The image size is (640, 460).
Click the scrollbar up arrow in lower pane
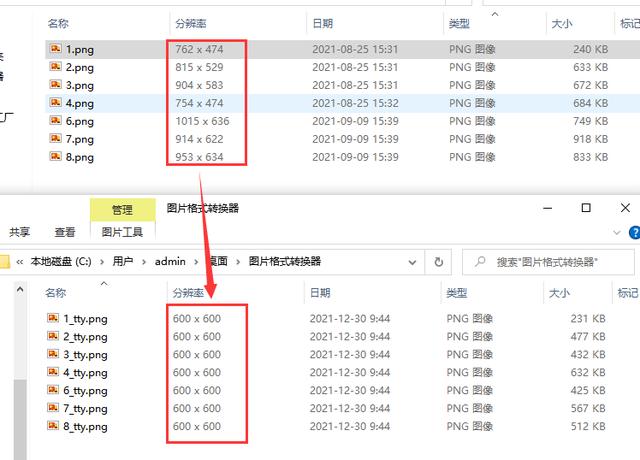point(20,290)
